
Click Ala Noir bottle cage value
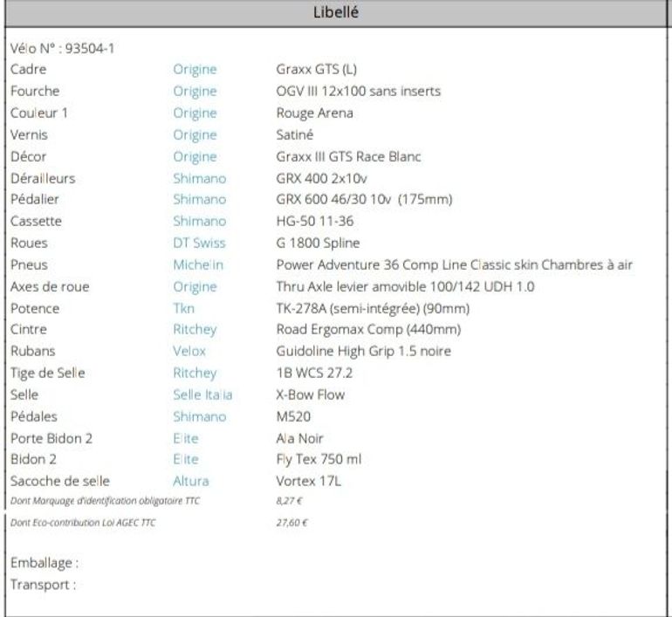(x=299, y=438)
